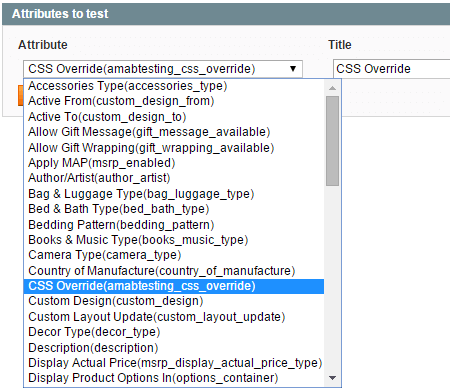
Task: Select Bed & Bath Type(bed_bath_type)
Action: tap(174, 209)
